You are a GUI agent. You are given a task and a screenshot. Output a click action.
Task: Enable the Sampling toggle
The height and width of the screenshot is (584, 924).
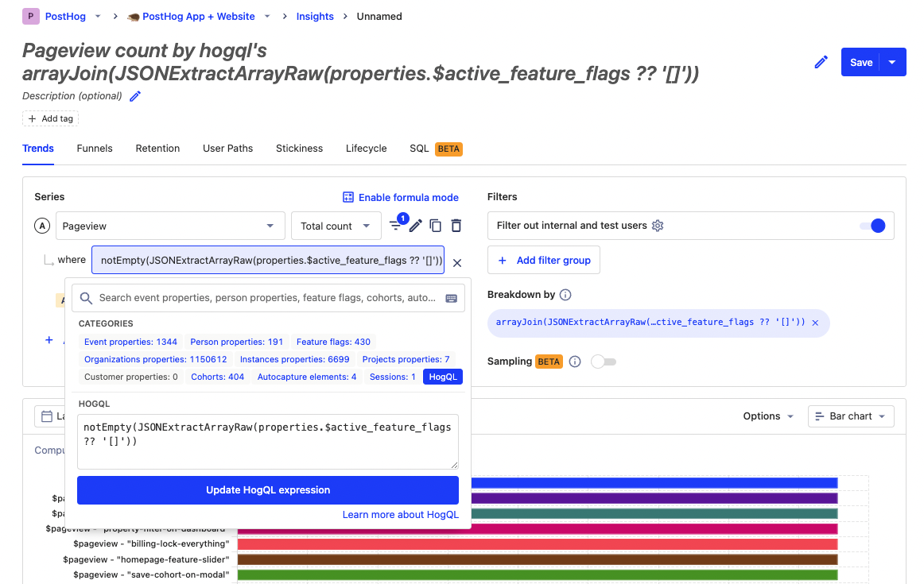tap(604, 362)
